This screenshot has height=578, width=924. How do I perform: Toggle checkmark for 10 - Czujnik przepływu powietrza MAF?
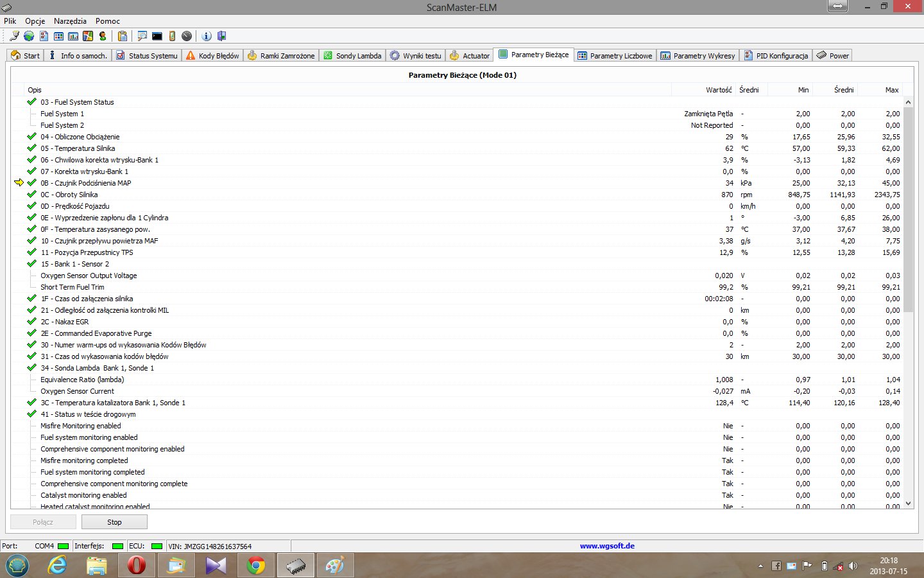point(31,241)
